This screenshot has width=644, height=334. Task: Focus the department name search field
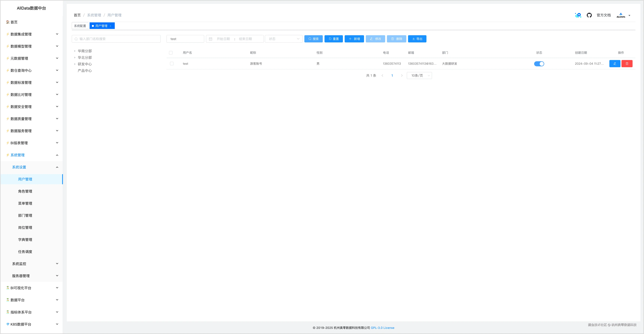[116, 39]
